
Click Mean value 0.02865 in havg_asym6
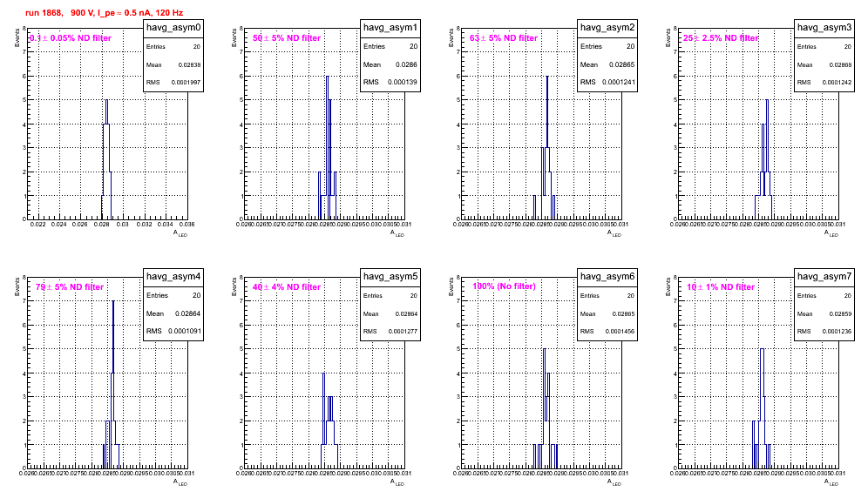coord(623,313)
